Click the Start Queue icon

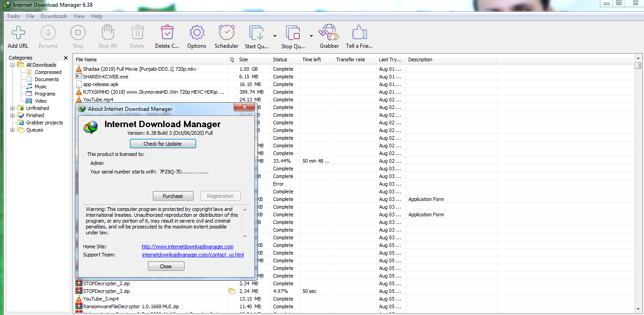pyautogui.click(x=257, y=33)
